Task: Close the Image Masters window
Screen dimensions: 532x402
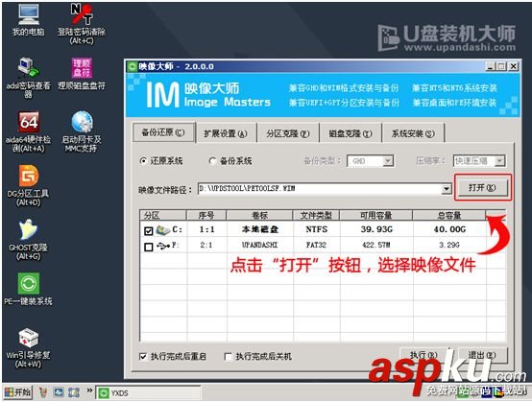Action: coord(514,66)
